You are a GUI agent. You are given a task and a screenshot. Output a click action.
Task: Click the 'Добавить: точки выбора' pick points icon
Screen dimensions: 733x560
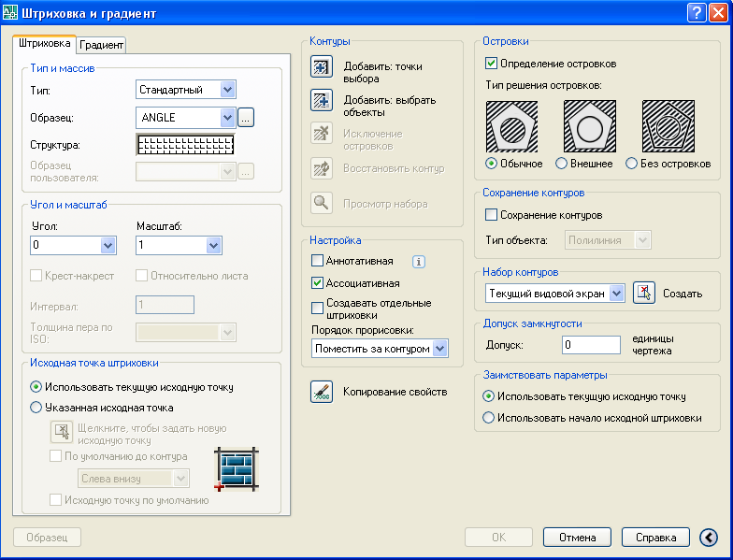coord(322,66)
